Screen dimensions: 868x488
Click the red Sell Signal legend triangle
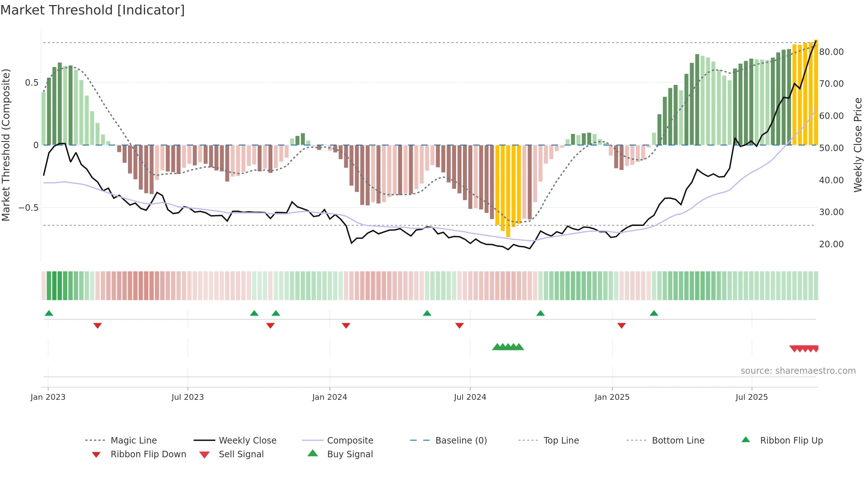(x=204, y=455)
